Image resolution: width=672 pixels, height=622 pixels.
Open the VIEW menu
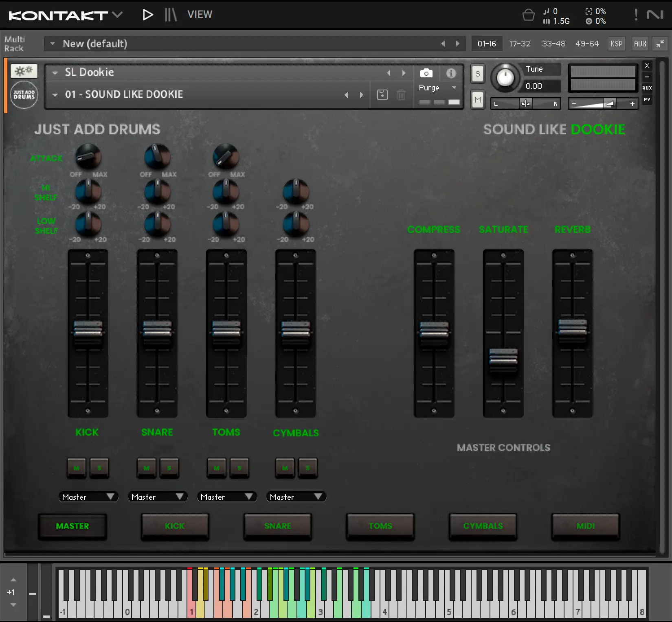[200, 15]
